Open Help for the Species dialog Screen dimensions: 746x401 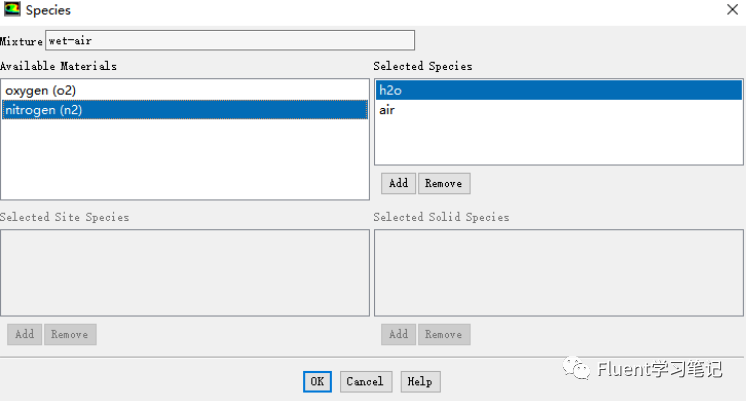(x=421, y=381)
